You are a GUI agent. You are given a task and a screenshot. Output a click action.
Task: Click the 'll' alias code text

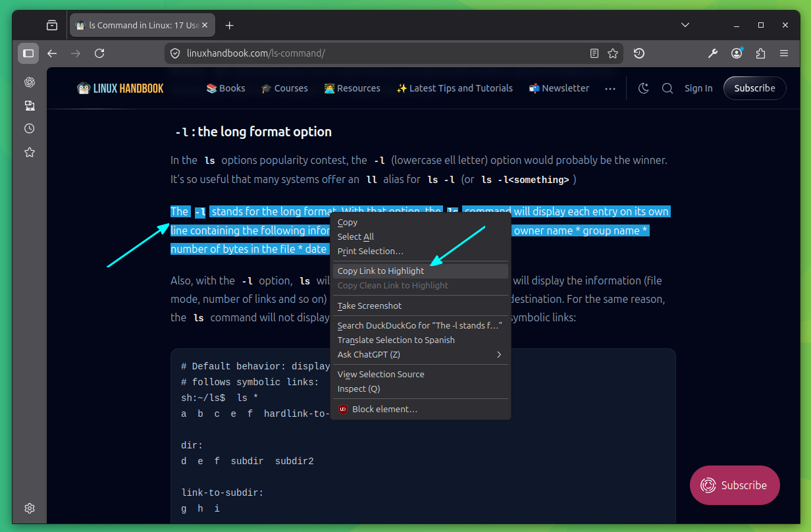(371, 180)
